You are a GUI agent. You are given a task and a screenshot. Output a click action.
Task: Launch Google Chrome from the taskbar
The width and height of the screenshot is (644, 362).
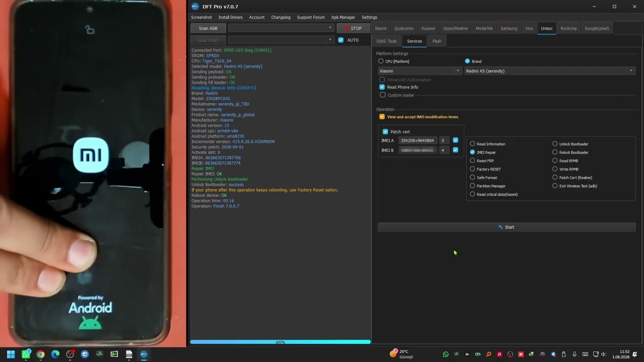pyautogui.click(x=40, y=354)
